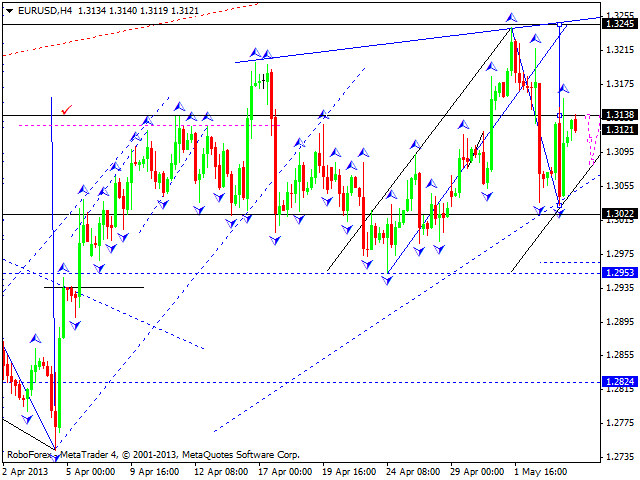640x480 pixels.
Task: Click the blue 1.2953 level label
Action: click(619, 273)
